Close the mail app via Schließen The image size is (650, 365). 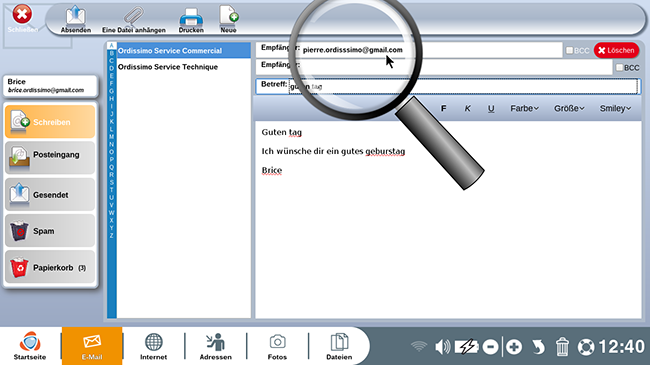click(x=22, y=19)
